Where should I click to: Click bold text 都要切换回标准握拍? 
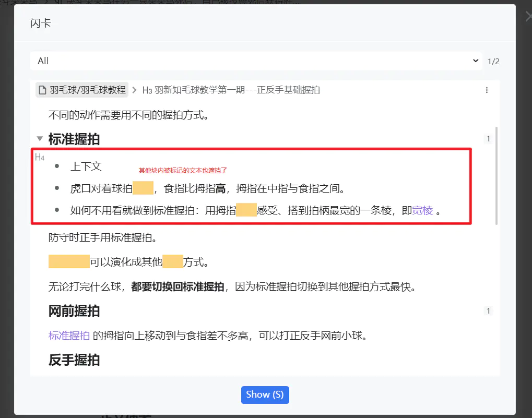pyautogui.click(x=178, y=287)
